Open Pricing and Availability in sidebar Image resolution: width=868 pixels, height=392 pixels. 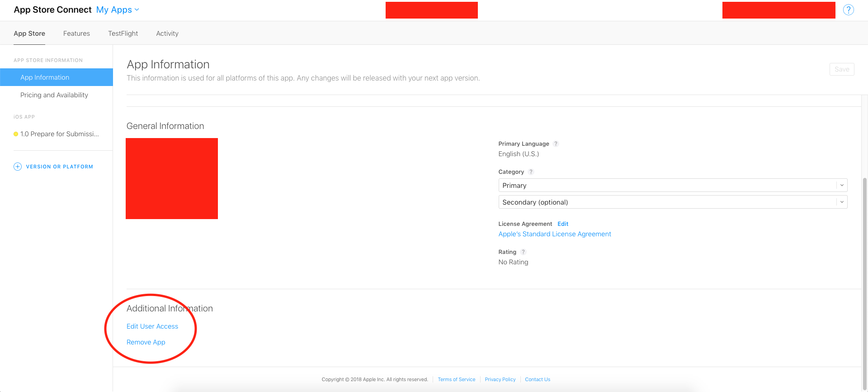click(54, 95)
